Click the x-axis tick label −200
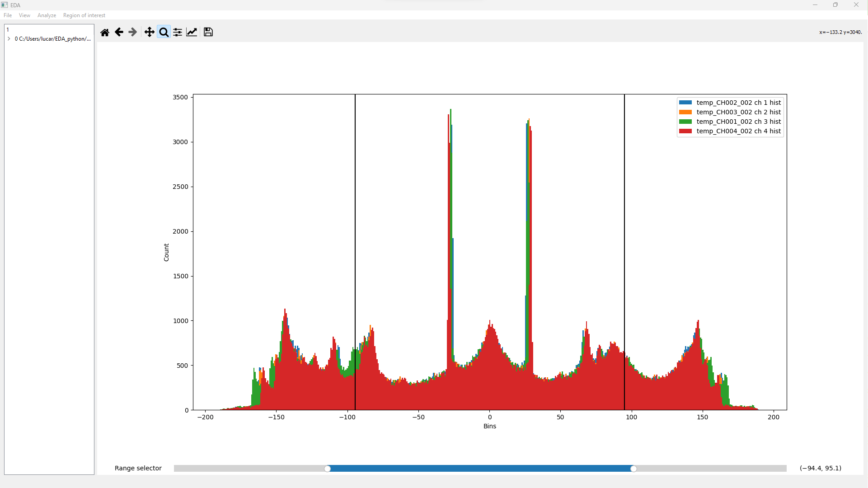 205,417
